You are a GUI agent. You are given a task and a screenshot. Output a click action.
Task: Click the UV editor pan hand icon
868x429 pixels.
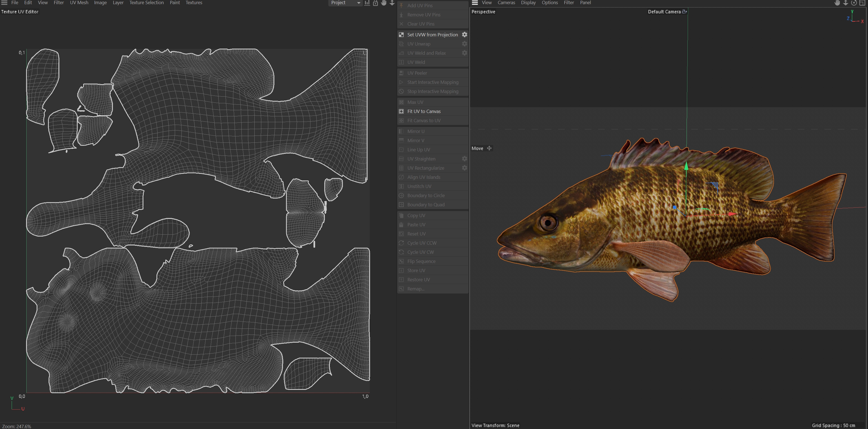click(383, 3)
